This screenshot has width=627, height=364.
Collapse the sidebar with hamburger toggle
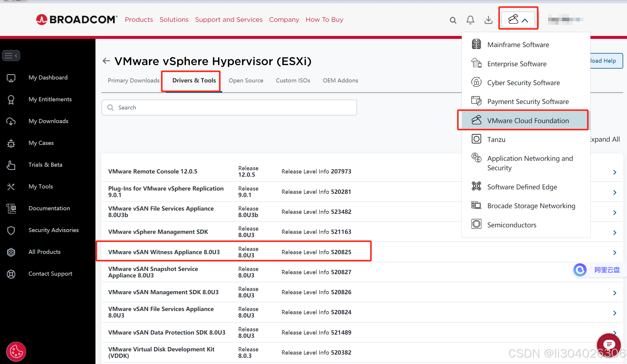pos(11,55)
